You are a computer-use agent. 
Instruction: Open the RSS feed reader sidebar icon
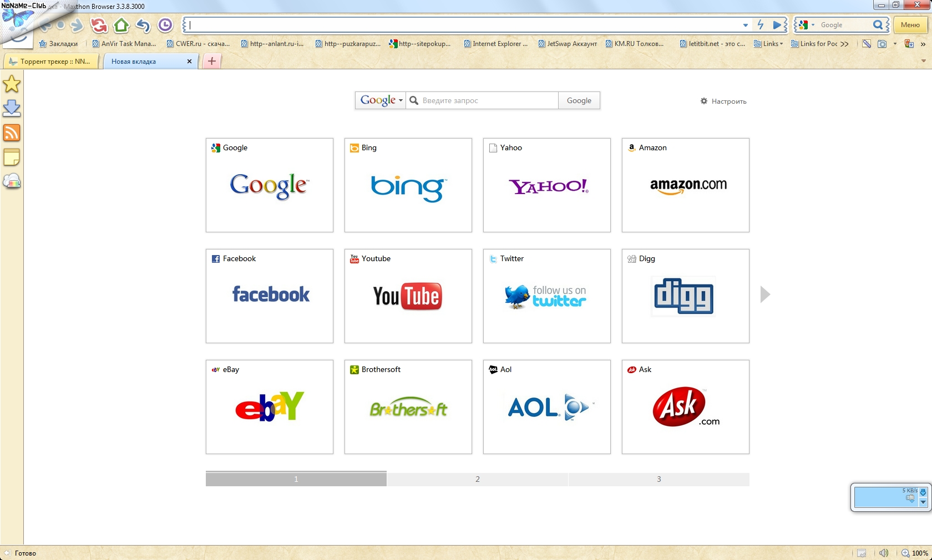(x=12, y=133)
